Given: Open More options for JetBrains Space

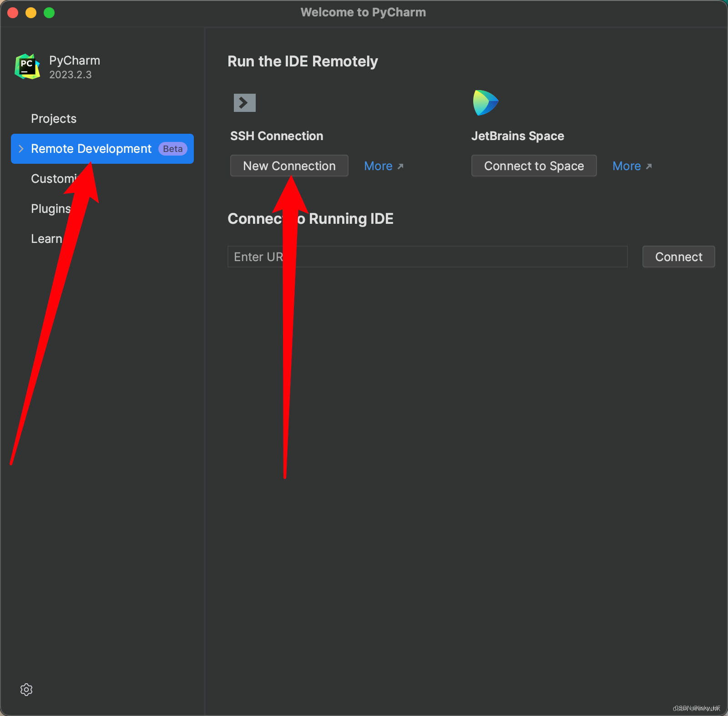Looking at the screenshot, I should (627, 166).
